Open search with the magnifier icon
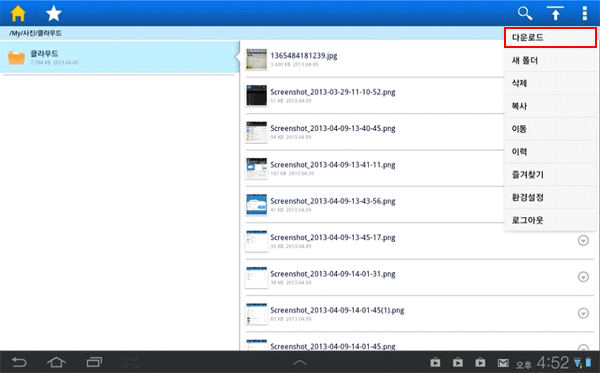 (x=525, y=13)
